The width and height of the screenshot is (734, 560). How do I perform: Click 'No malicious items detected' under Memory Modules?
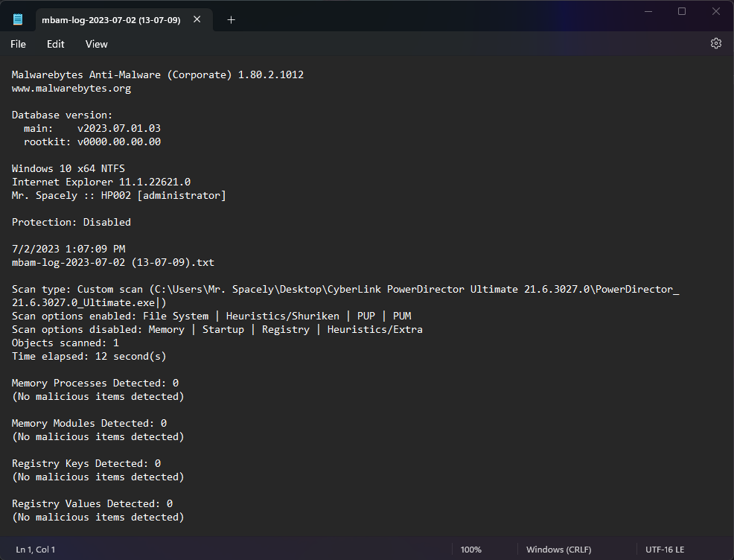click(x=98, y=437)
